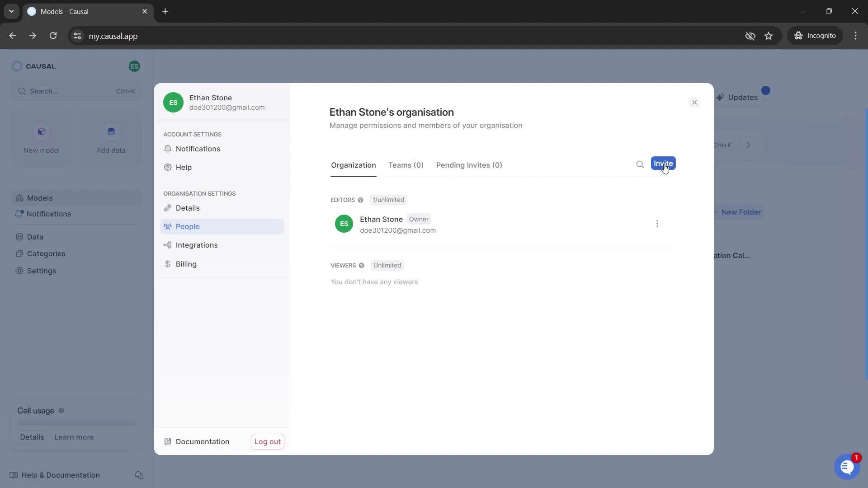
Task: Click the Log out button
Action: pos(267,441)
